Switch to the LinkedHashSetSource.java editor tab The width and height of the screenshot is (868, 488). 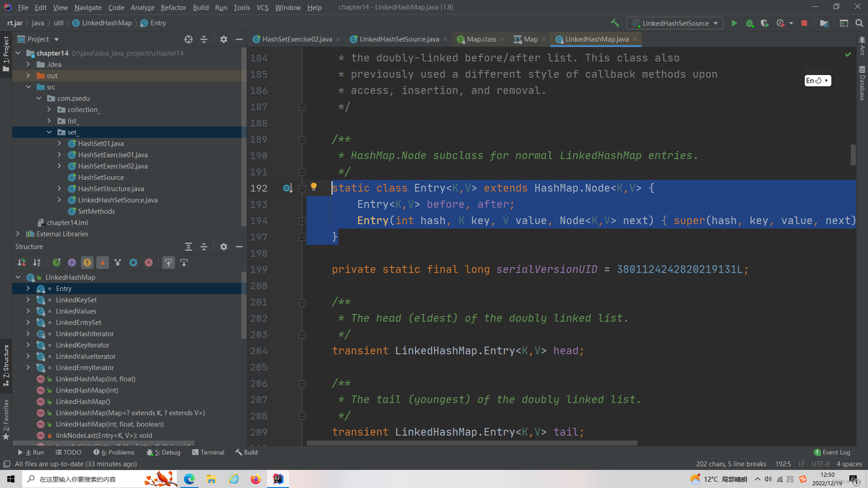pos(399,39)
